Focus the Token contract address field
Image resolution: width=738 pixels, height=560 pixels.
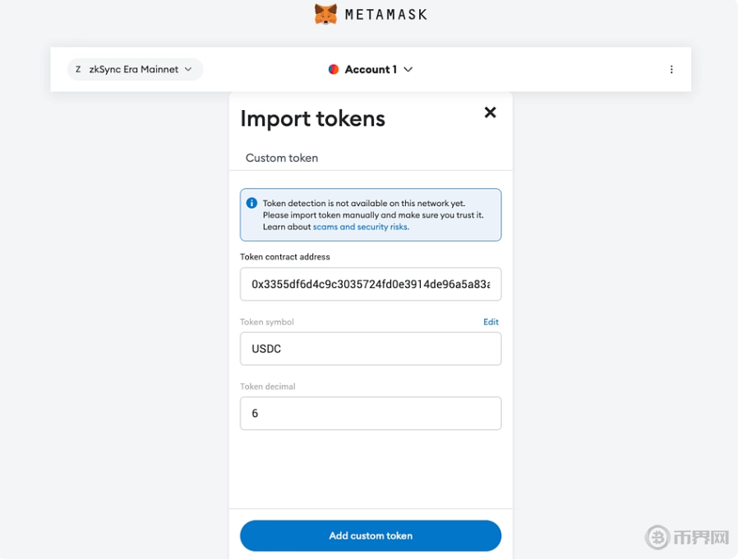370,284
